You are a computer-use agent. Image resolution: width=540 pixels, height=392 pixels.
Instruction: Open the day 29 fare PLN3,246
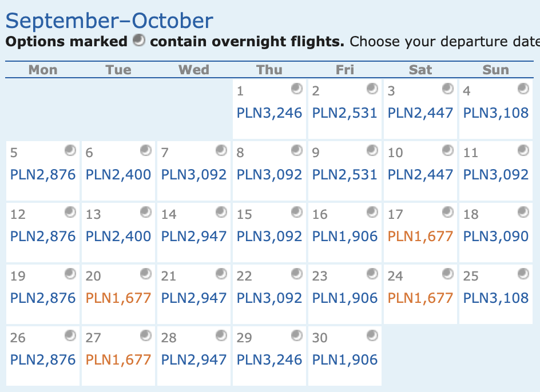click(269, 359)
